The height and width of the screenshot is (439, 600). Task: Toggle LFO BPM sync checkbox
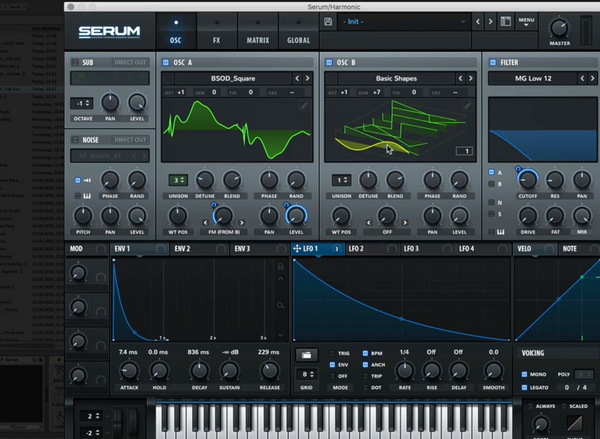365,353
